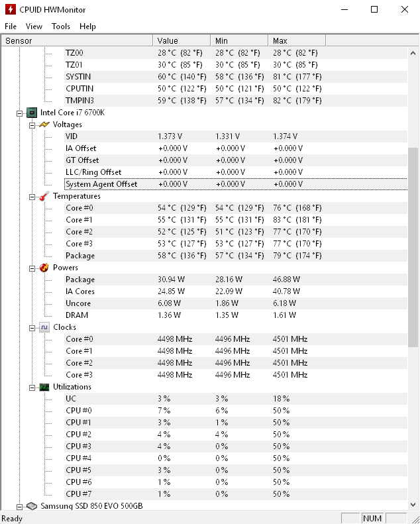
Task: Open the File menu
Action: [x=11, y=26]
